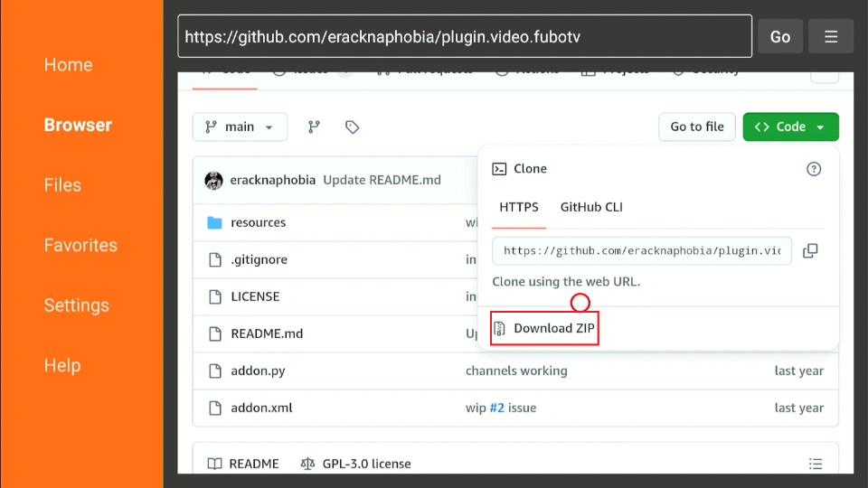
Task: Toggle the green Code dropdown
Action: pos(790,127)
